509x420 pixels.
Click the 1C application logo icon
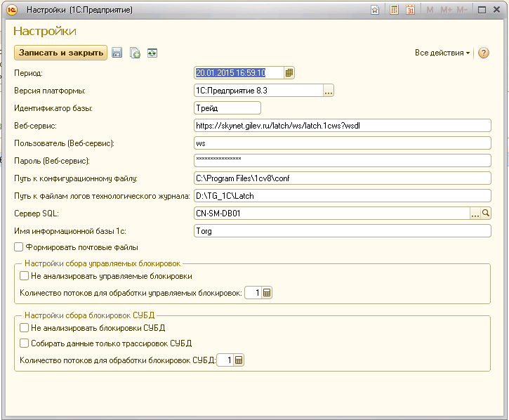tap(12, 10)
